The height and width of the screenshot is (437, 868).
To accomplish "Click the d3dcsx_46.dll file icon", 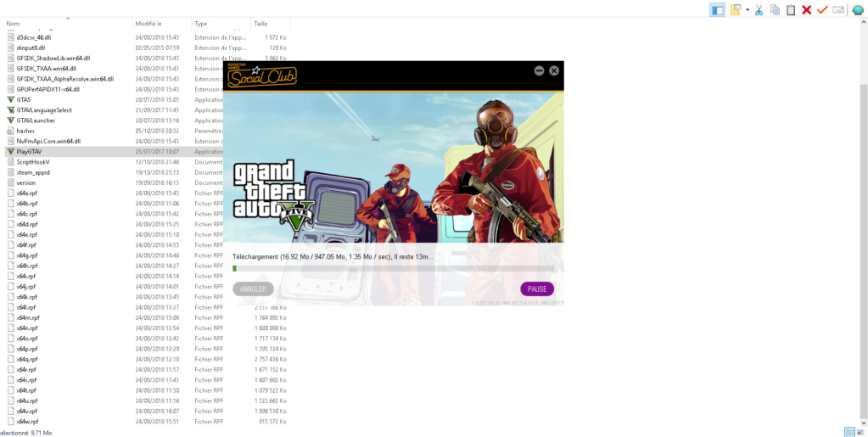I will click(x=10, y=37).
